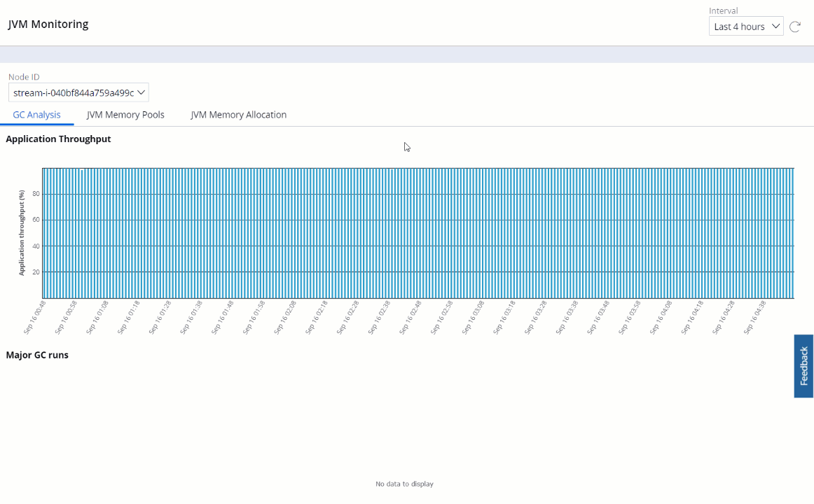
Task: Select the JVM Memory Allocation tab
Action: [x=238, y=115]
